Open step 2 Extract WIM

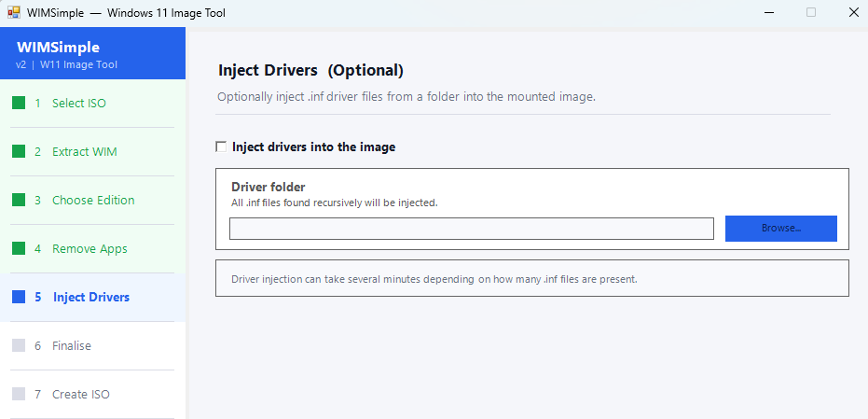85,152
